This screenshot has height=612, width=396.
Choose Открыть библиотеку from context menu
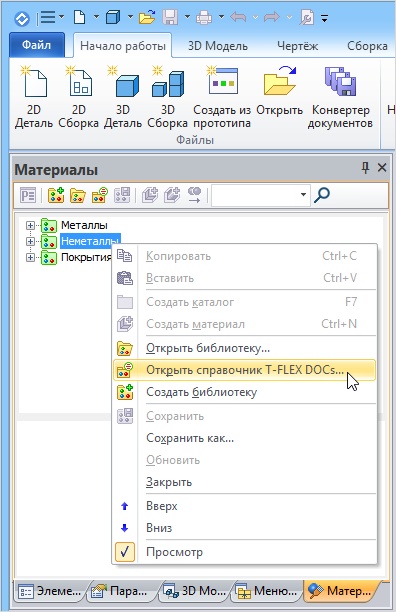244,348
